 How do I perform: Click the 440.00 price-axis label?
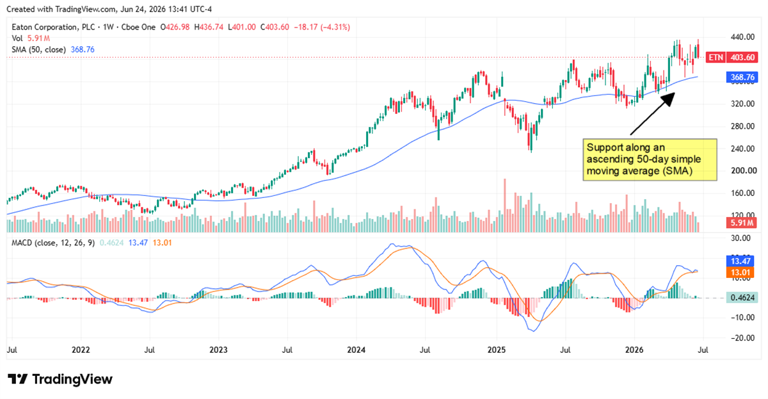(x=743, y=37)
